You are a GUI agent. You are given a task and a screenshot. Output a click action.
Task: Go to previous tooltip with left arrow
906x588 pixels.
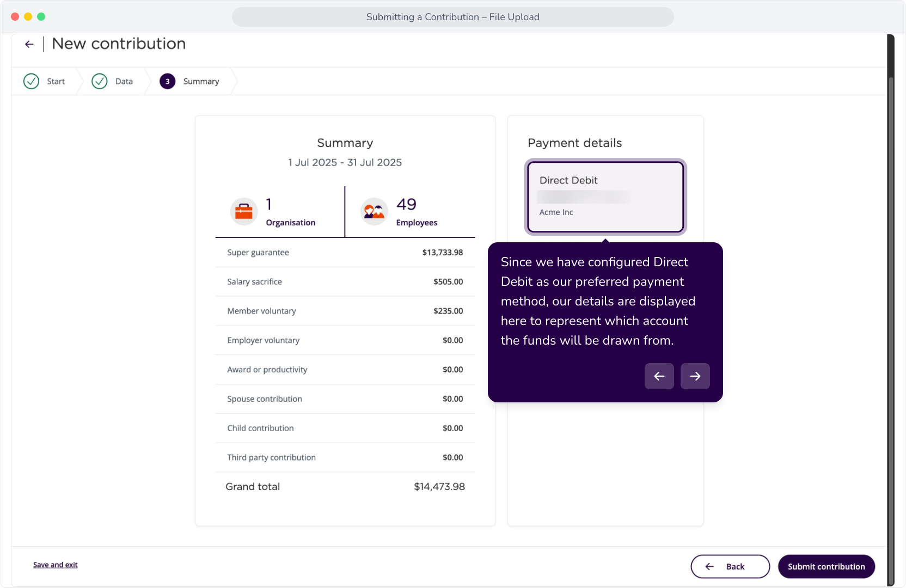(659, 376)
